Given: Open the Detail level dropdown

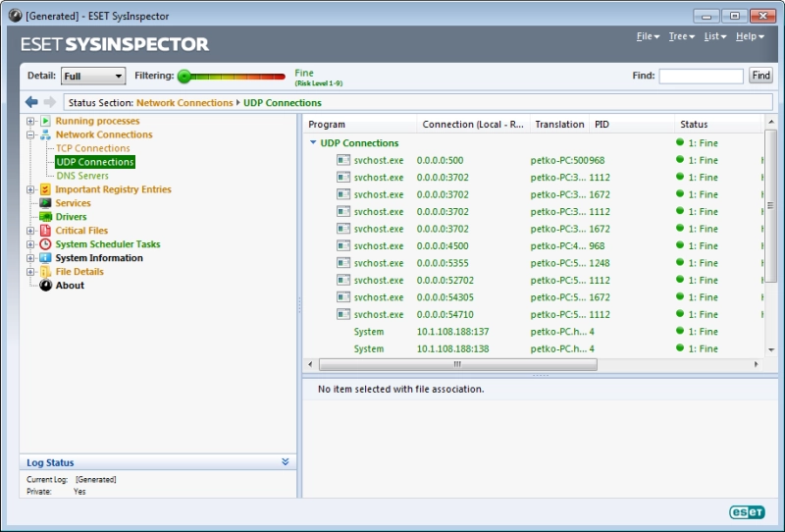Looking at the screenshot, I should coord(93,77).
